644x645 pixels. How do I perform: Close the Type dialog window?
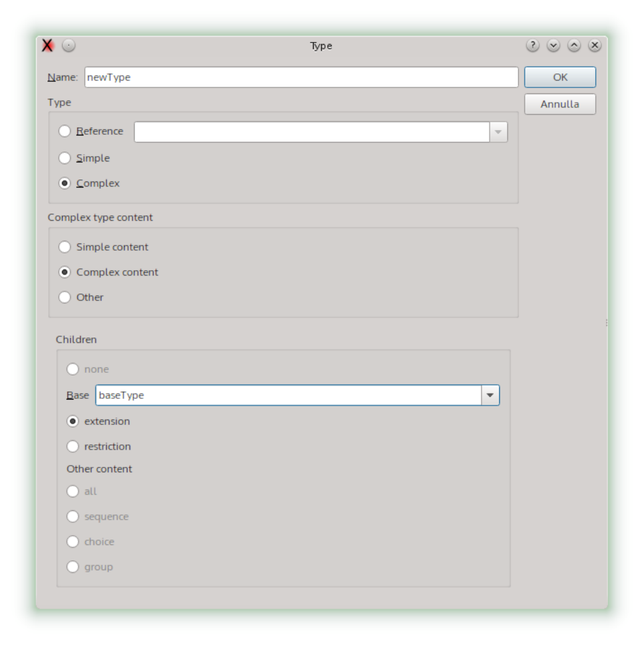pyautogui.click(x=595, y=45)
